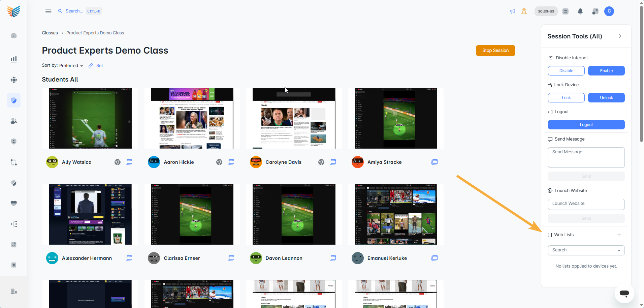Open Alexzander Hermann's screen view icon
This screenshot has width=644, height=308.
pos(129,258)
